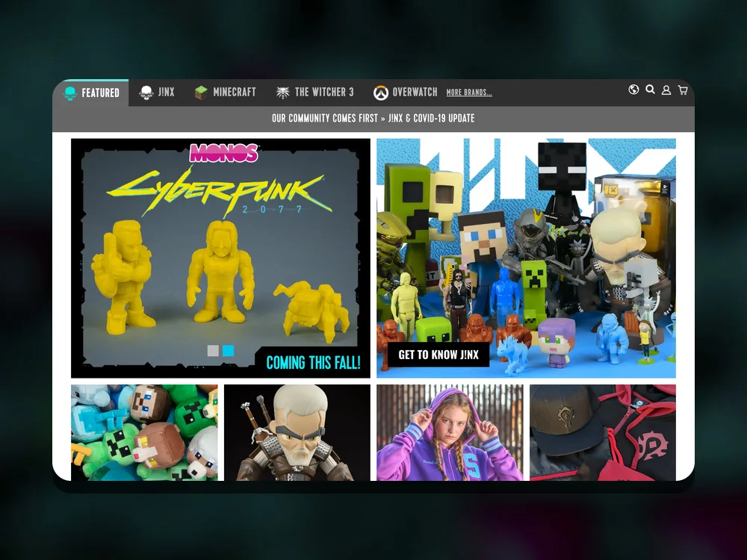Go to The Witcher 3 tab
The image size is (747, 560).
[315, 93]
